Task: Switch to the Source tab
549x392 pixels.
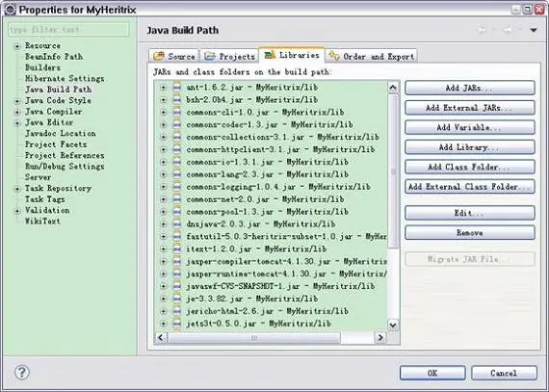Action: pos(174,56)
